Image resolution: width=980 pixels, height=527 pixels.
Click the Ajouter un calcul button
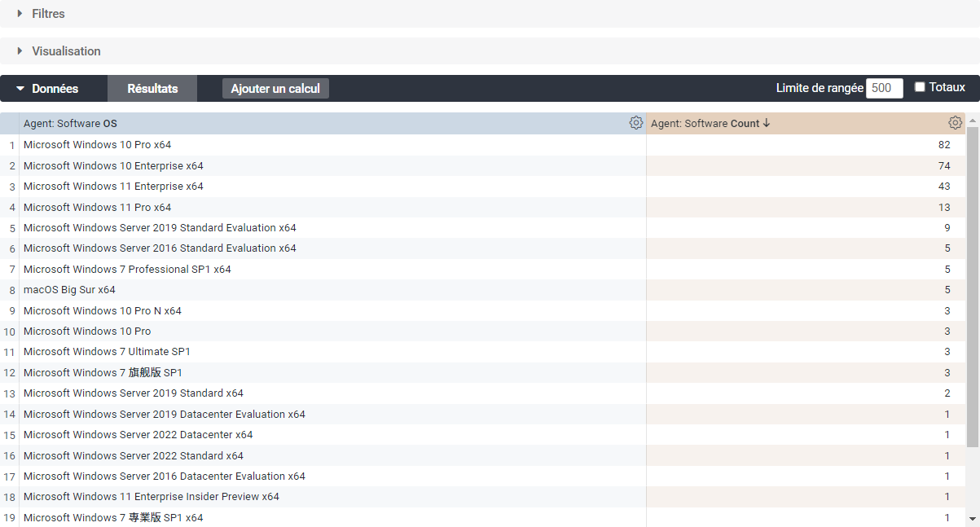(x=275, y=89)
